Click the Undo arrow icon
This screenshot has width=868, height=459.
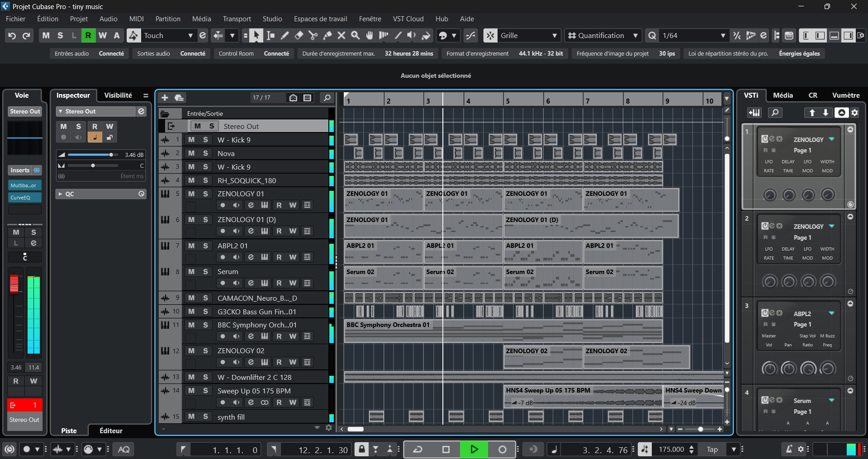12,36
